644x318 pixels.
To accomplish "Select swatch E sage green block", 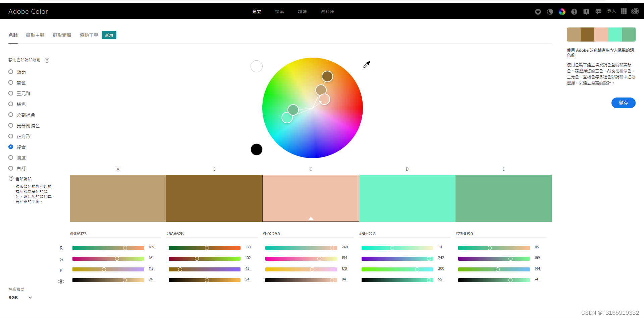I will [503, 198].
